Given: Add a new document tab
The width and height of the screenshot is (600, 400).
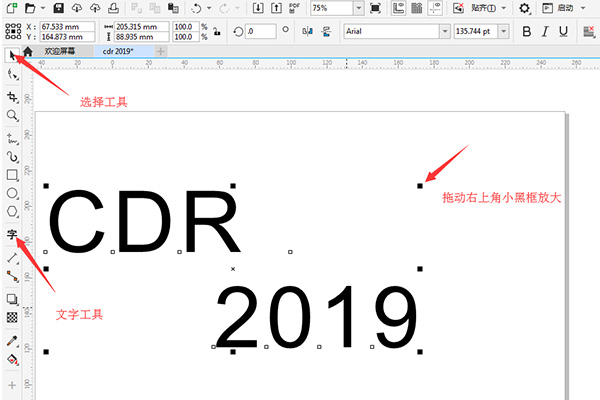Looking at the screenshot, I should click(x=161, y=51).
